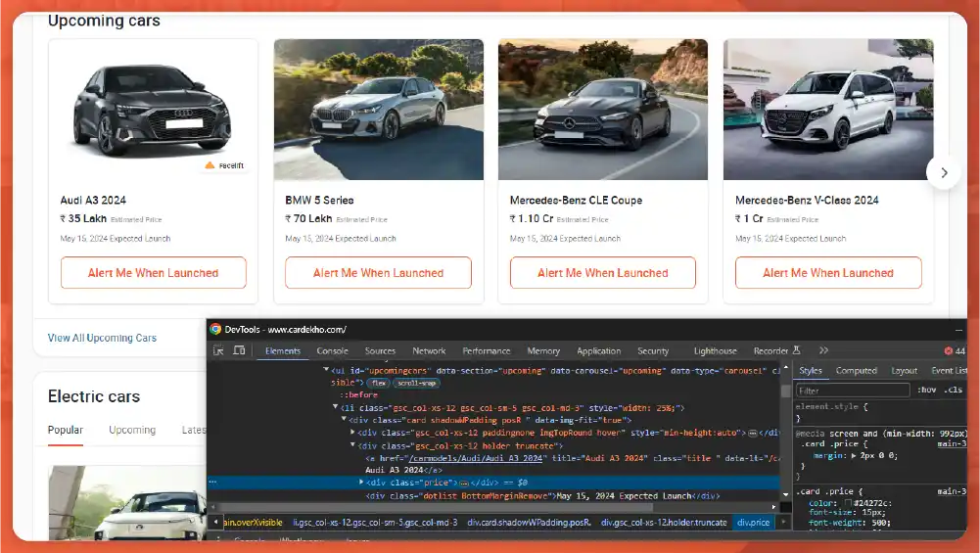The width and height of the screenshot is (980, 553).
Task: Open the Lighthouse tab
Action: point(715,351)
